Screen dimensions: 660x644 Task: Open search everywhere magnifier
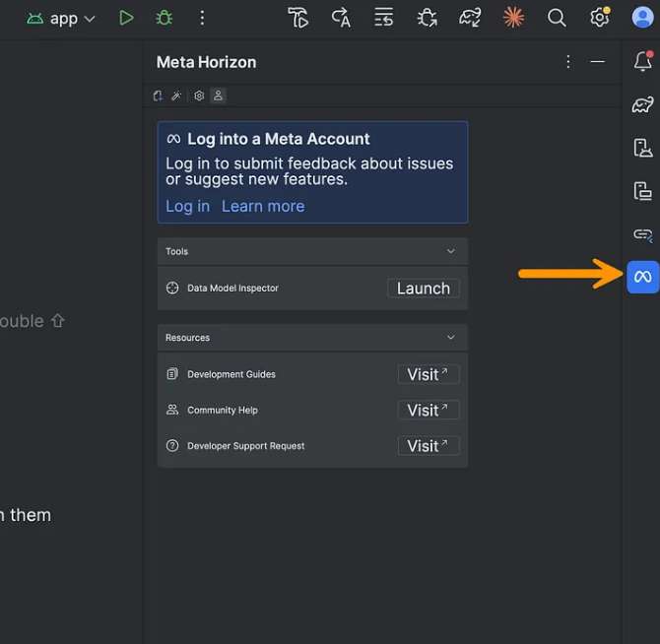click(556, 18)
